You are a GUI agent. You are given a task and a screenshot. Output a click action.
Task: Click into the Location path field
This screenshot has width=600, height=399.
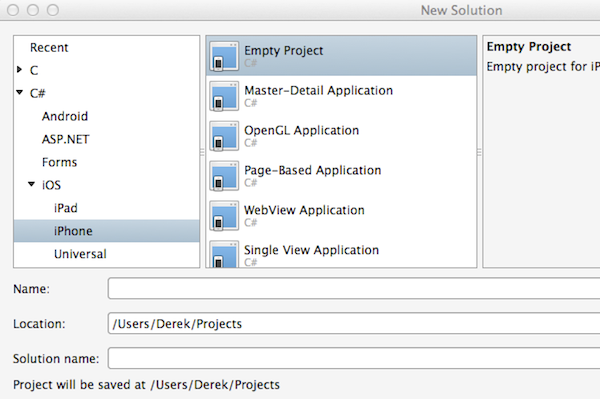pos(354,323)
